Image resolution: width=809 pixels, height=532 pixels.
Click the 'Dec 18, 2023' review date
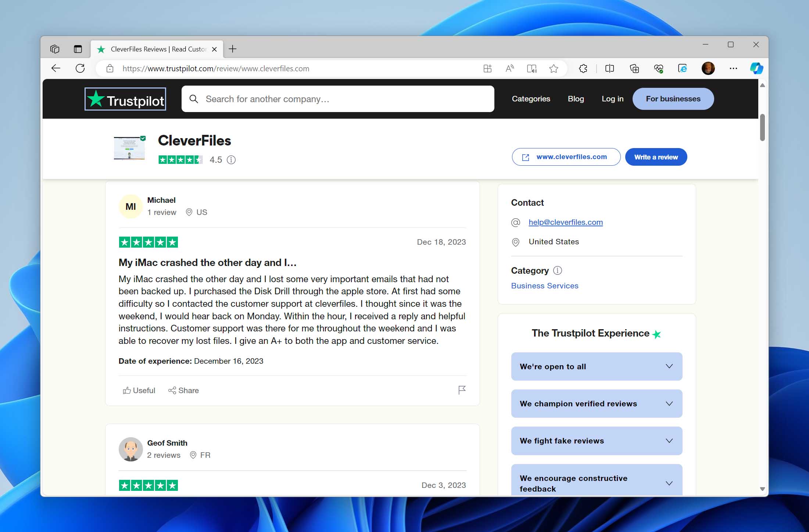pyautogui.click(x=441, y=242)
